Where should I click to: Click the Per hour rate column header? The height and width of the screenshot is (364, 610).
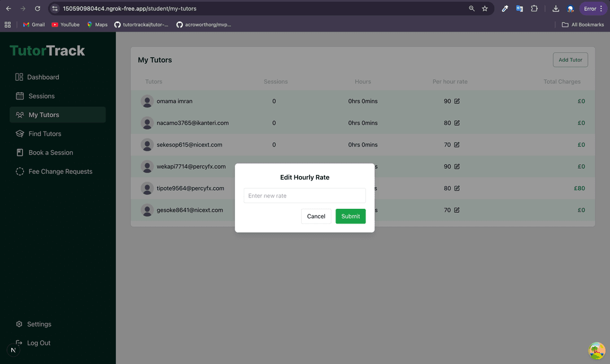(450, 82)
